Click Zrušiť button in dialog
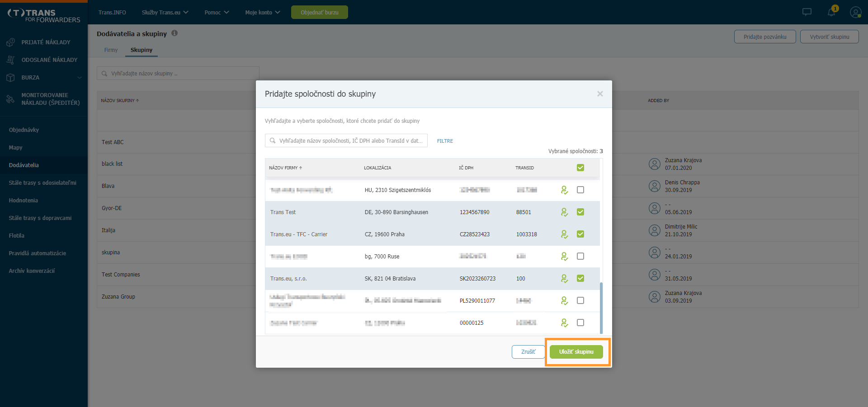The width and height of the screenshot is (868, 407). pos(528,352)
